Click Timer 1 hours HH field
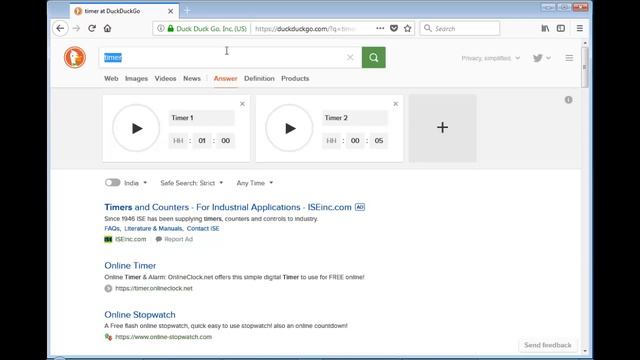Viewport: 640px width, 360px height. pos(178,141)
